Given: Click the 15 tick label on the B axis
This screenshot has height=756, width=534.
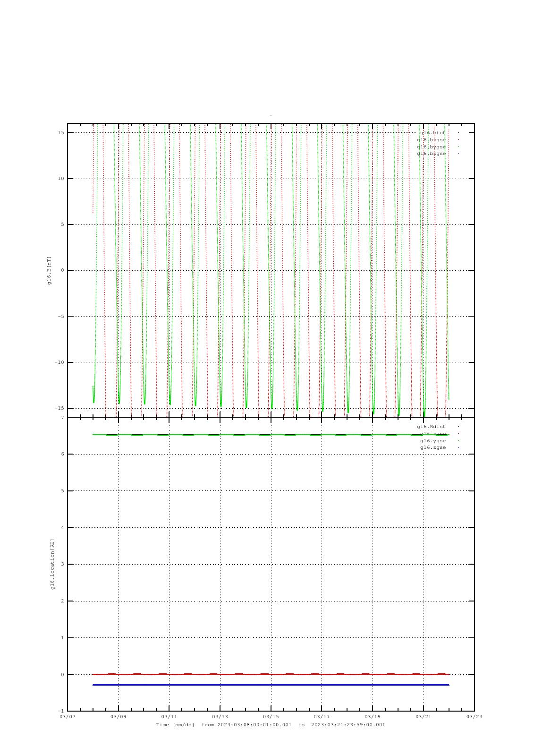Looking at the screenshot, I should coord(61,133).
